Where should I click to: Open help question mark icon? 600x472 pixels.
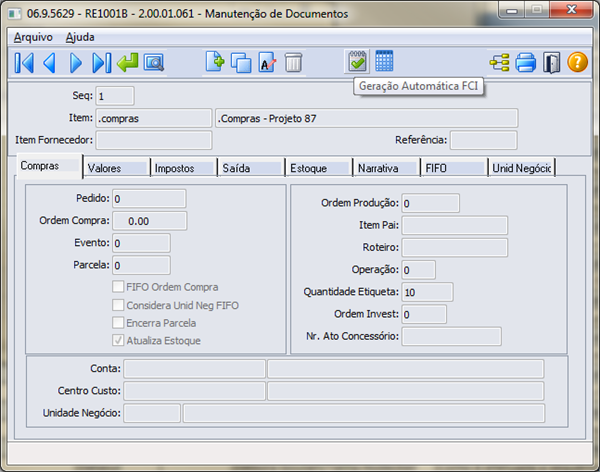pyautogui.click(x=577, y=62)
